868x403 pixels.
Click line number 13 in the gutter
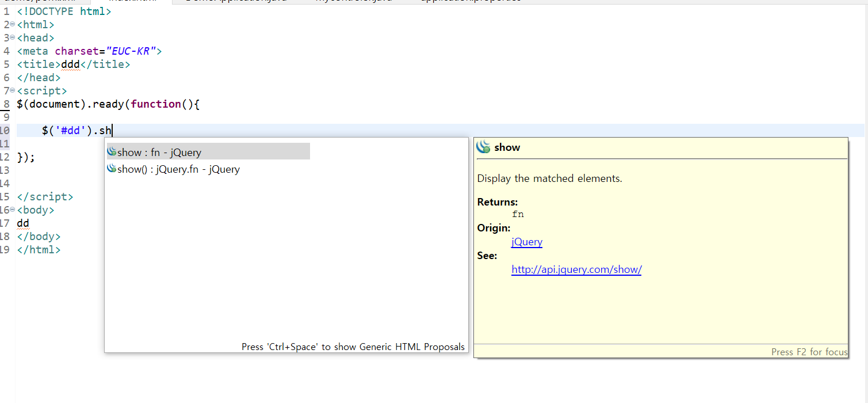(x=5, y=170)
